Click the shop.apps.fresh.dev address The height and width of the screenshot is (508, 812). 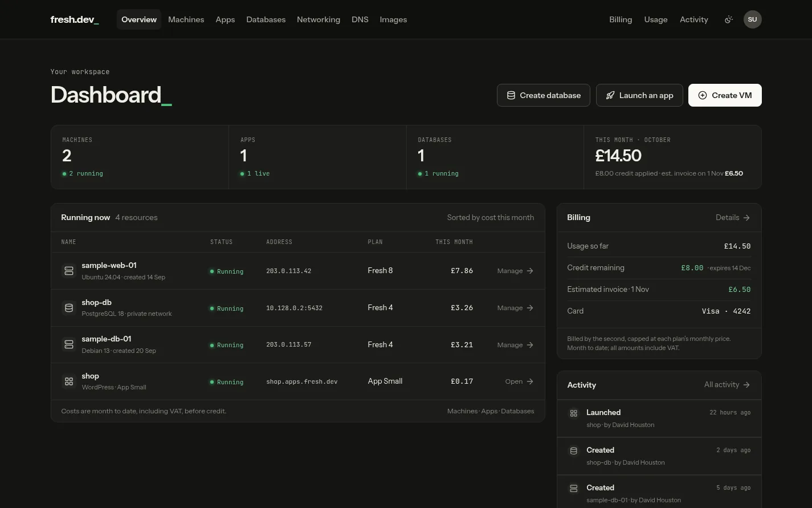302,382
